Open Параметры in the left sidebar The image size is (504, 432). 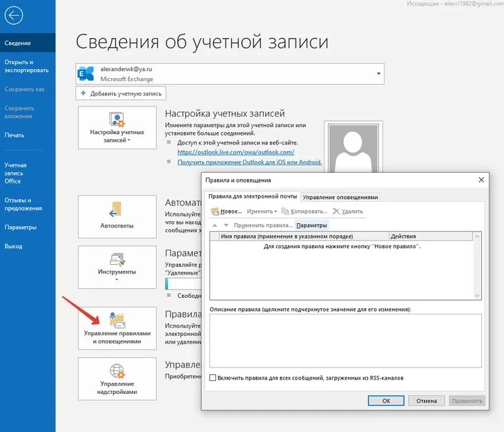point(21,227)
